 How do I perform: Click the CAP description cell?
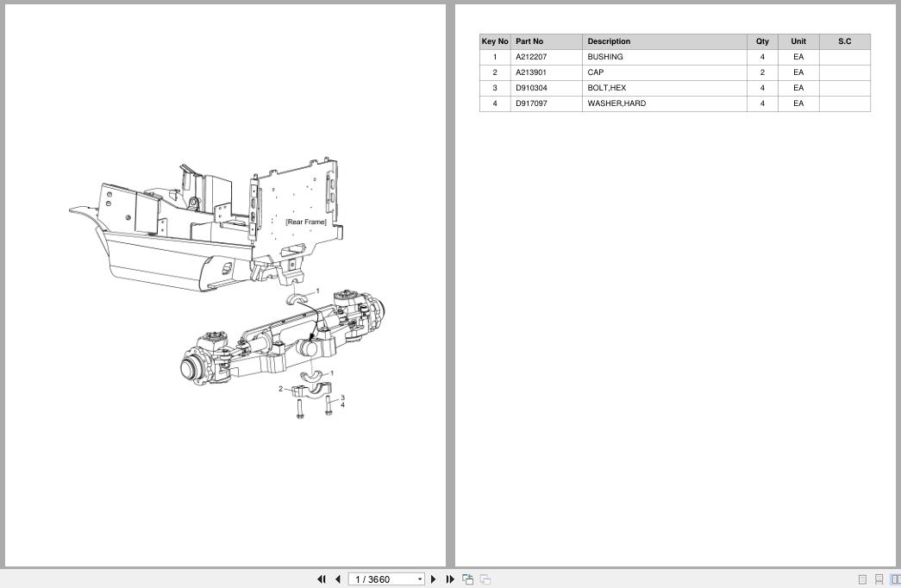[x=664, y=72]
